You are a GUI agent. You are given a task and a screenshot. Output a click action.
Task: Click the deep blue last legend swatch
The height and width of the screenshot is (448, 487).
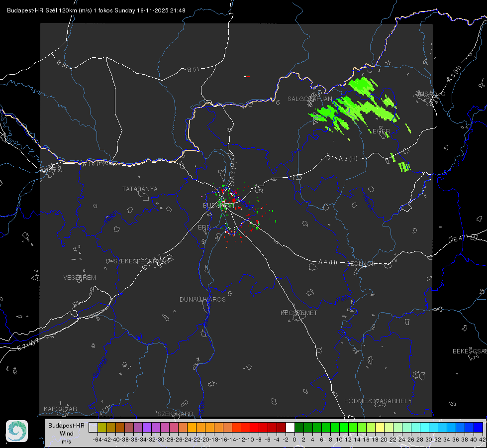point(479,428)
